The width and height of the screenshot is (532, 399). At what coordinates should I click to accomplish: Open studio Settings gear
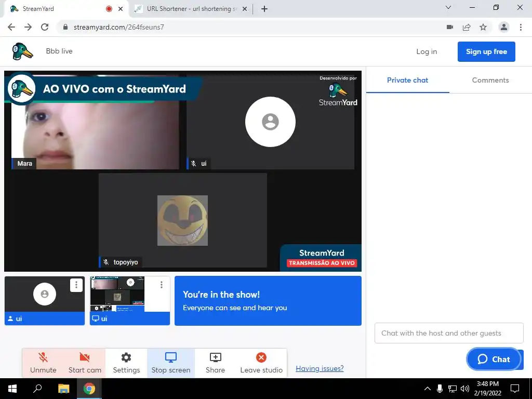pyautogui.click(x=126, y=363)
